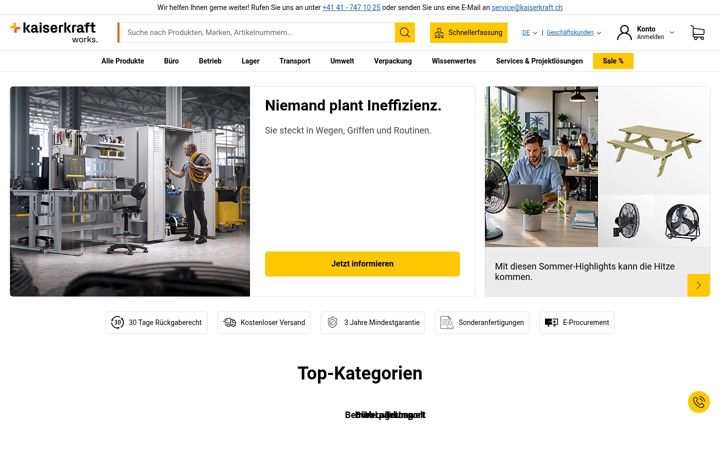Click the 3 Jahre Mindestgarantie shield badge
This screenshot has height=450, width=720.
[373, 322]
